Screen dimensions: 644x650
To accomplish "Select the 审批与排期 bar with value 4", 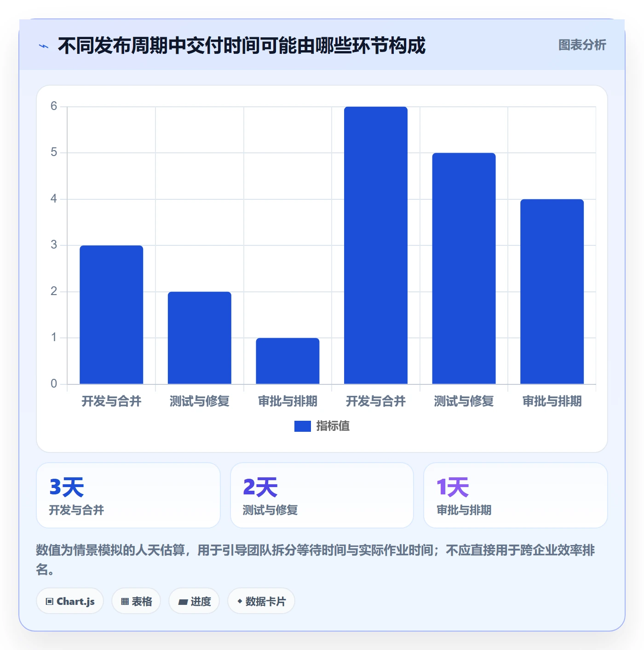I will tap(552, 291).
